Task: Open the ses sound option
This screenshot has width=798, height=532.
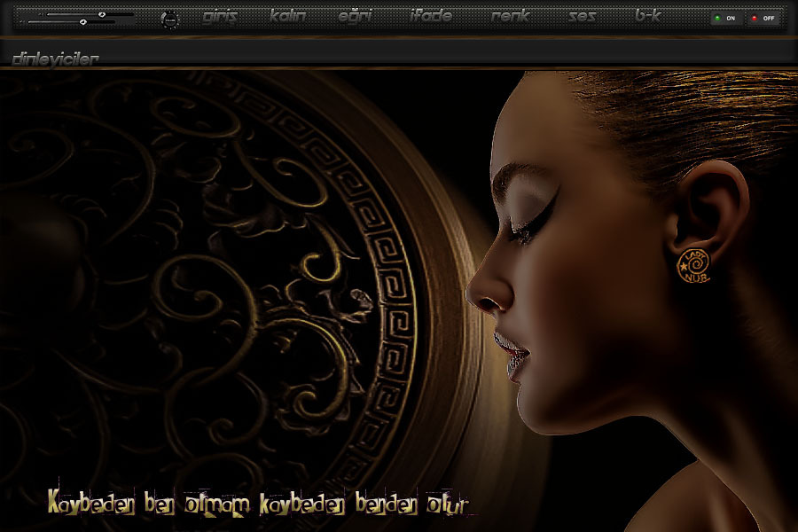Action: (x=582, y=17)
